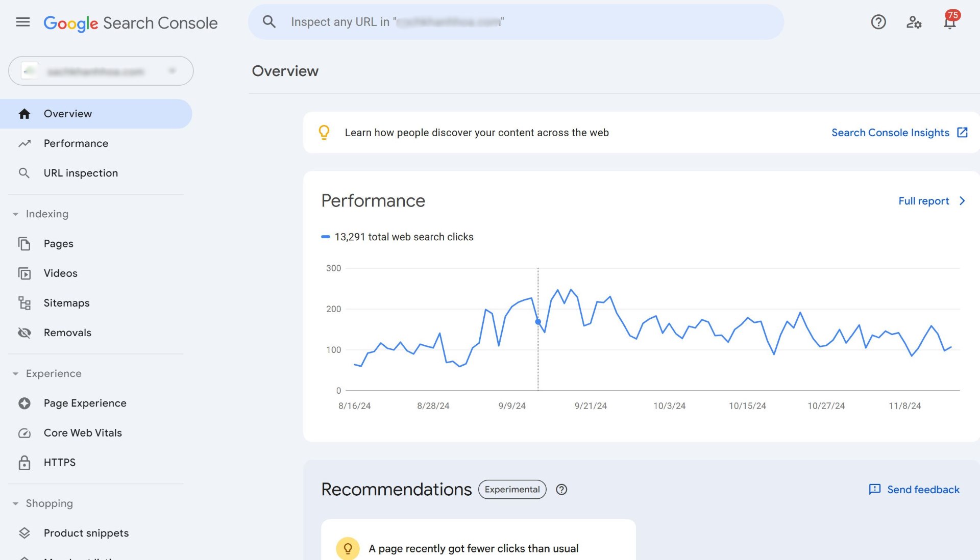The image size is (980, 560).
Task: Click the Removals sidebar icon
Action: (x=23, y=333)
